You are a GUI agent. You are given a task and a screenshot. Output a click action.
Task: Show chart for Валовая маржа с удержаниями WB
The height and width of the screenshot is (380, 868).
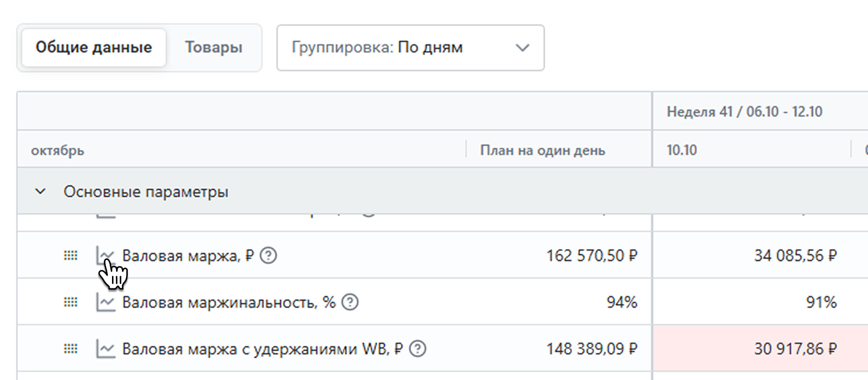coord(106,349)
